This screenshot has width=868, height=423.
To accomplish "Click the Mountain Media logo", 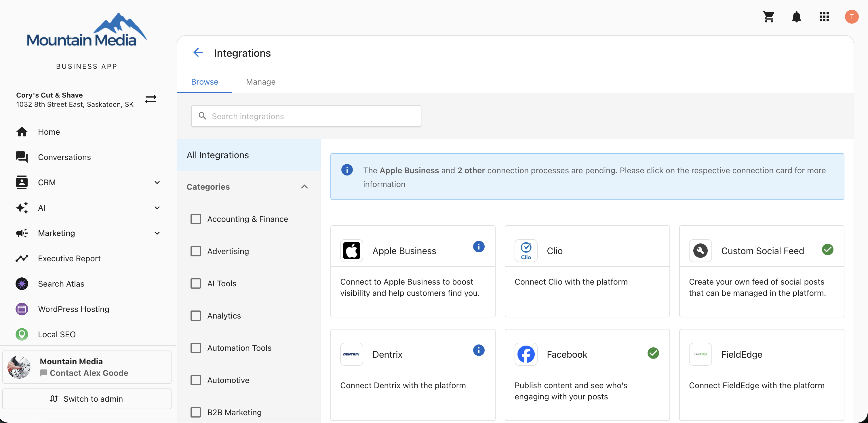I will (x=87, y=30).
